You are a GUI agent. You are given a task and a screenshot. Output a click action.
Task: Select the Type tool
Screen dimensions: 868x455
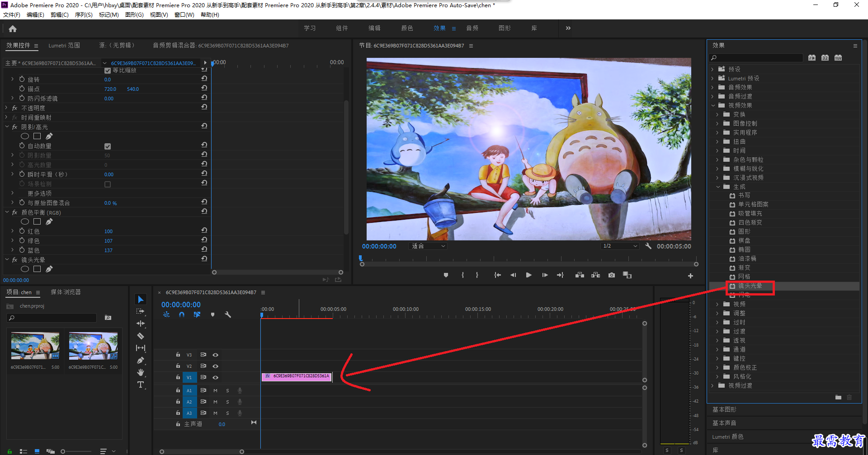pos(141,385)
